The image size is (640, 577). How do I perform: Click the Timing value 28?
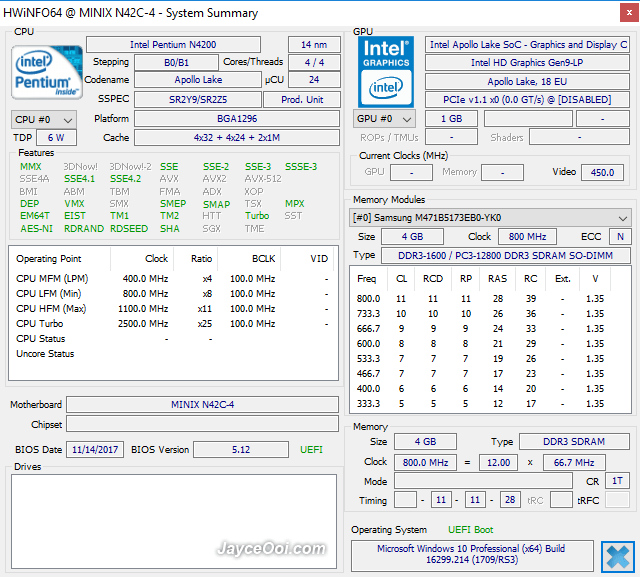point(510,500)
